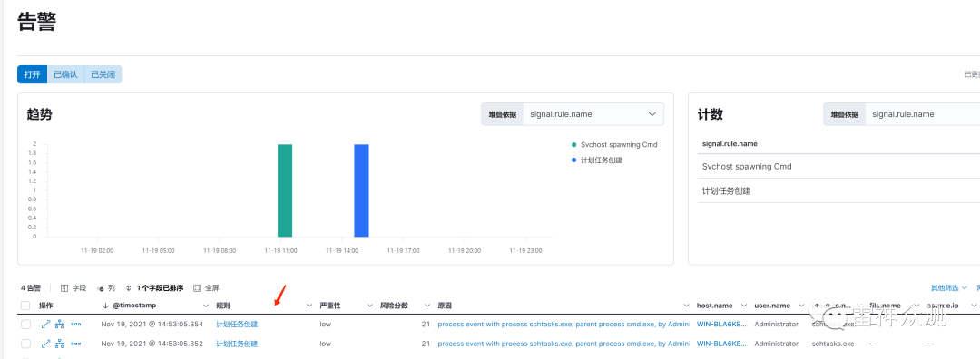Expand the source.ip column header menu
980x359 pixels.
pos(974,306)
